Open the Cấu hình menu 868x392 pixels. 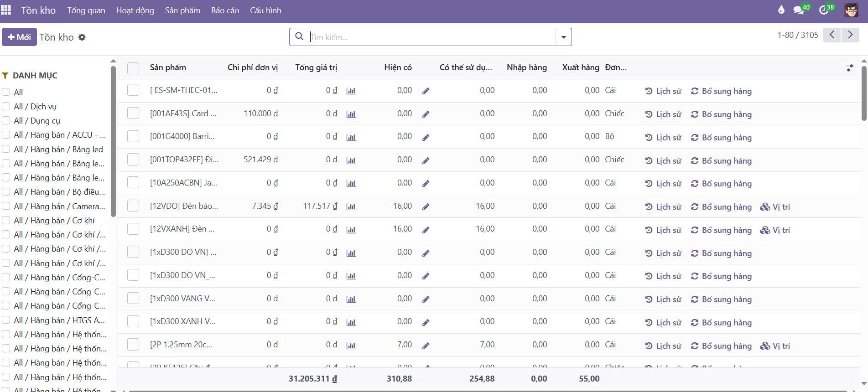265,10
